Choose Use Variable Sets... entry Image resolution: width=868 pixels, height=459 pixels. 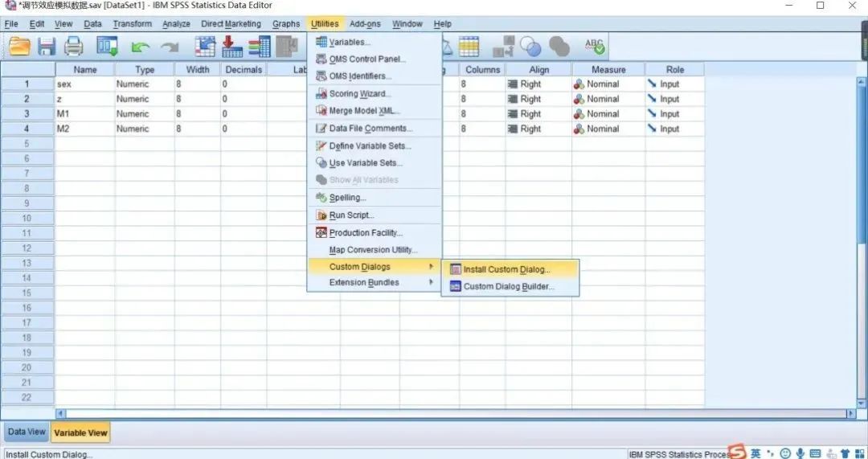click(375, 163)
